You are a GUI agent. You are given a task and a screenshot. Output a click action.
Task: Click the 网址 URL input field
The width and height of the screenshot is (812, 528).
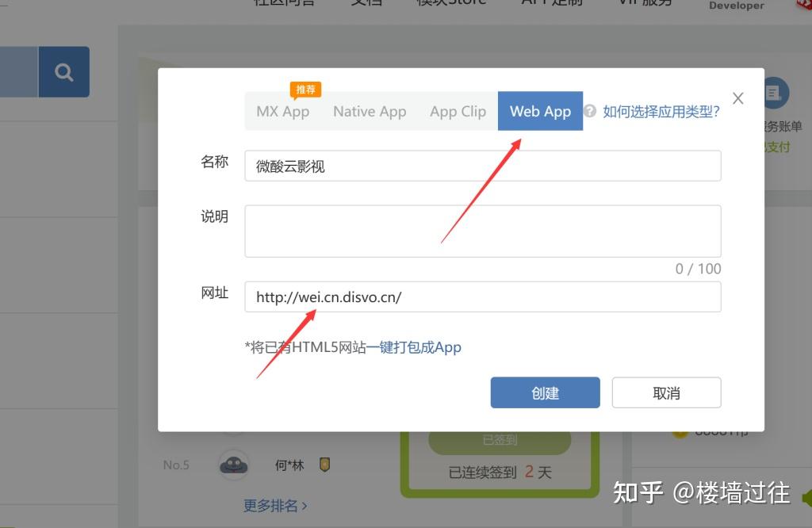click(482, 297)
